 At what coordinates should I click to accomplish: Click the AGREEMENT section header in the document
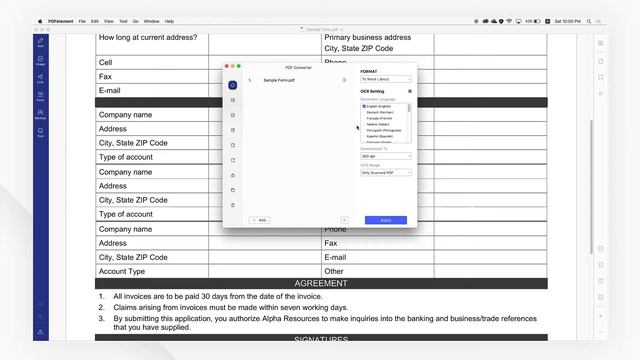click(x=321, y=283)
